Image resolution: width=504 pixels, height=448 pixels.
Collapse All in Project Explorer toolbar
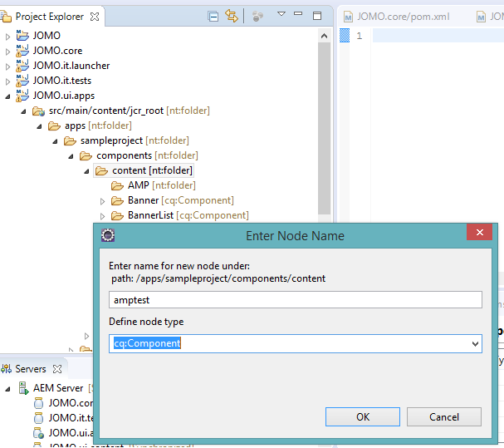click(213, 16)
